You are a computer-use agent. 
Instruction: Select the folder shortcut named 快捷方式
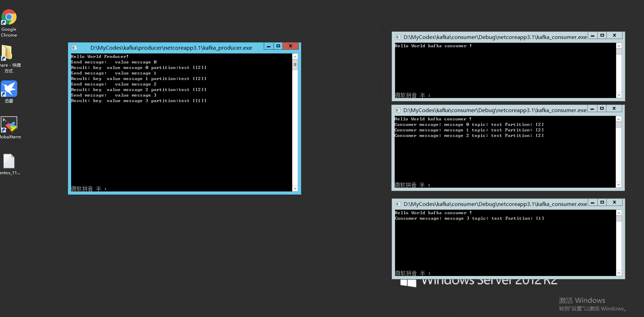pyautogui.click(x=9, y=59)
